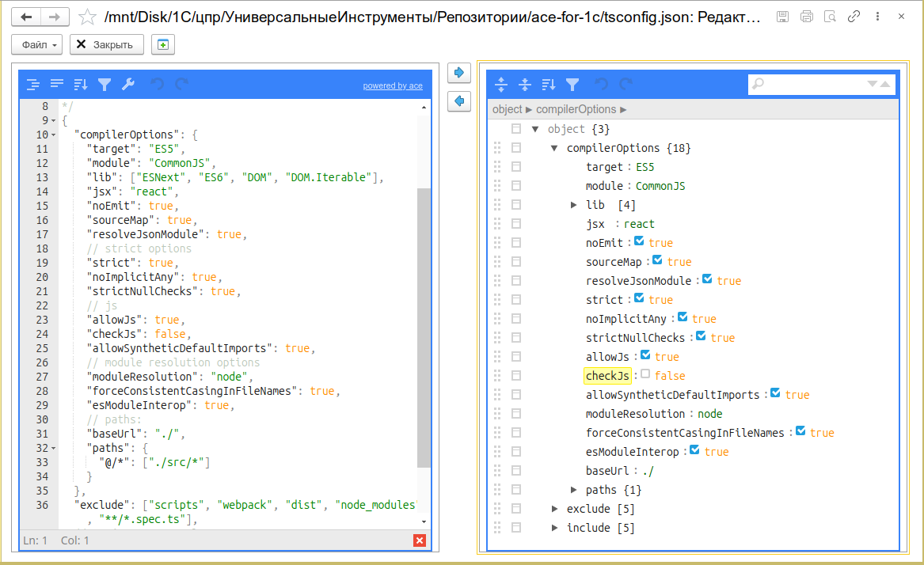Expand the include [5] node
This screenshot has width=924, height=565.
click(x=554, y=528)
